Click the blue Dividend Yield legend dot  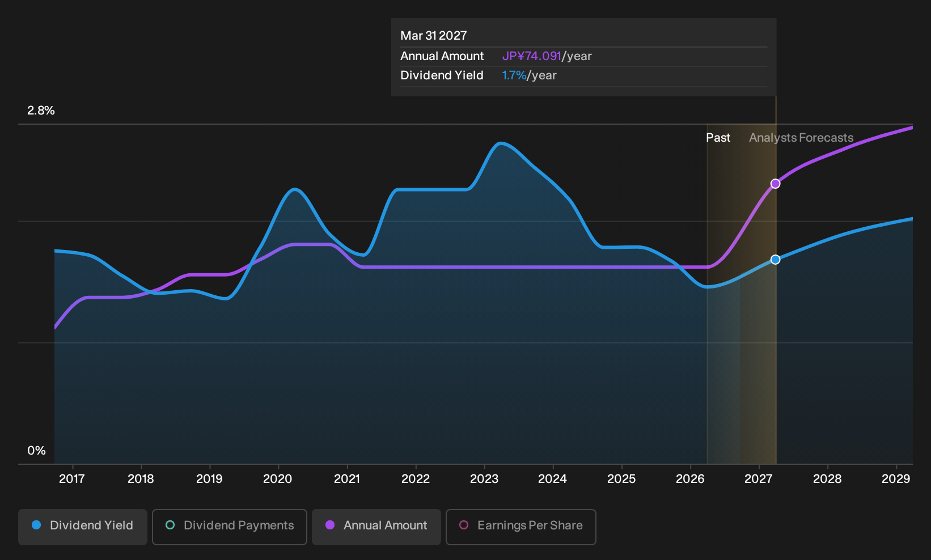36,525
